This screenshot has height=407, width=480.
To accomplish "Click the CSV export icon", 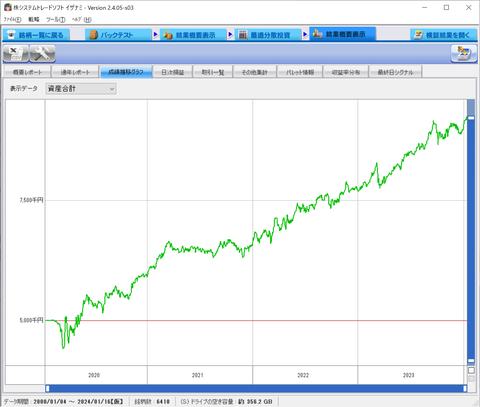I will (x=16, y=54).
